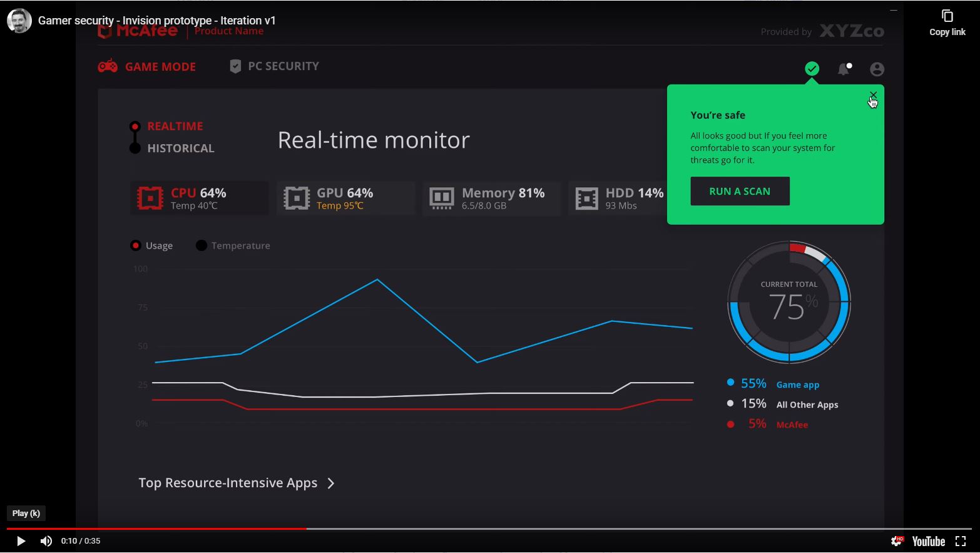
Task: Click the 0:10 / 0:35 time display
Action: pos(81,541)
